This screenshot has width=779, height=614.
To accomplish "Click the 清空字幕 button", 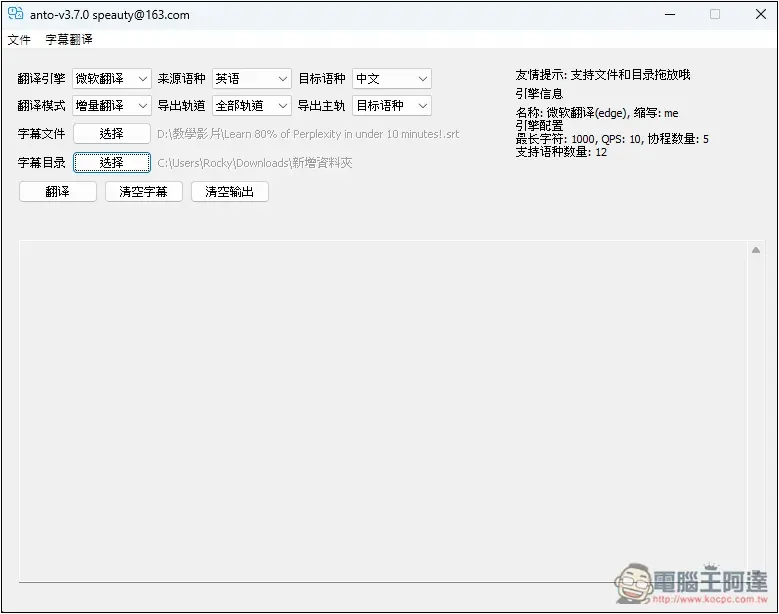I will (143, 192).
